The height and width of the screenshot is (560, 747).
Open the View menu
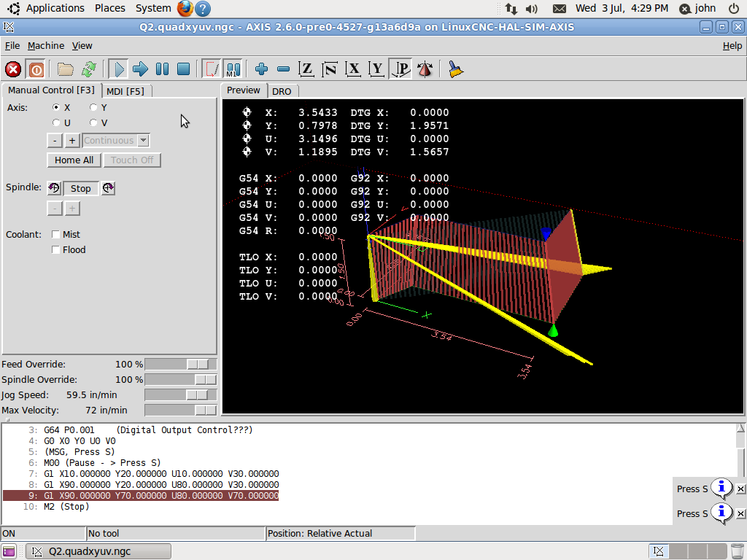(x=82, y=46)
